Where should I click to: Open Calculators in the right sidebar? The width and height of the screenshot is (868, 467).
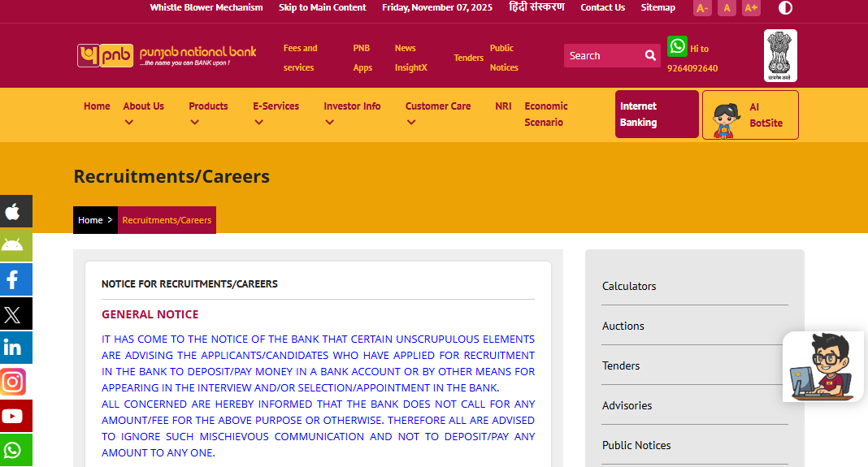pos(629,286)
